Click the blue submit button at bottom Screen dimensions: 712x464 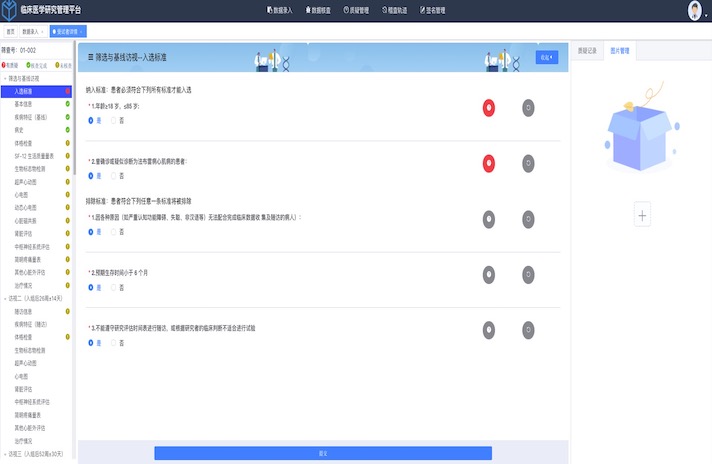pyautogui.click(x=322, y=453)
